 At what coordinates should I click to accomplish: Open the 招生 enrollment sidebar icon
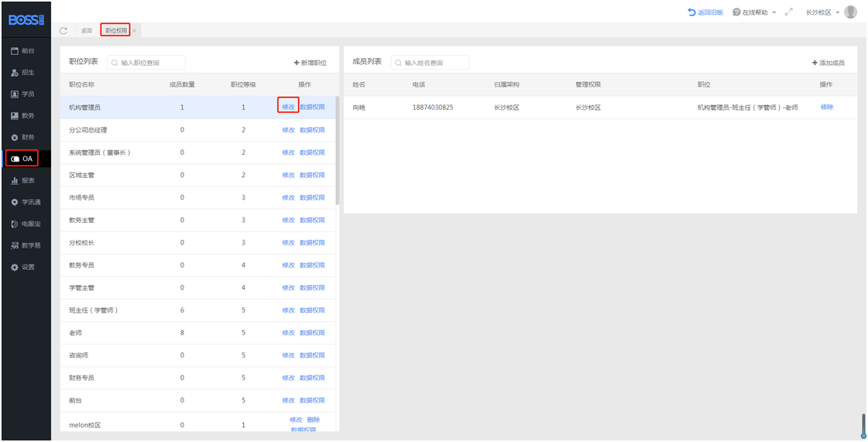point(14,72)
